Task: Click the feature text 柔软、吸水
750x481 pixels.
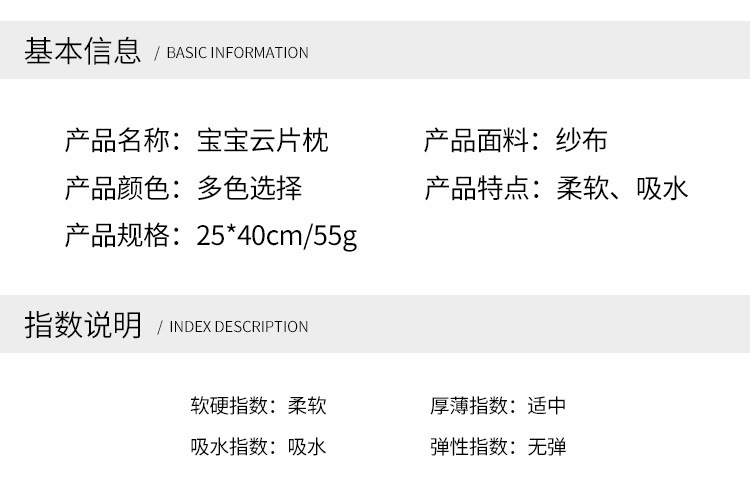Action: click(622, 188)
